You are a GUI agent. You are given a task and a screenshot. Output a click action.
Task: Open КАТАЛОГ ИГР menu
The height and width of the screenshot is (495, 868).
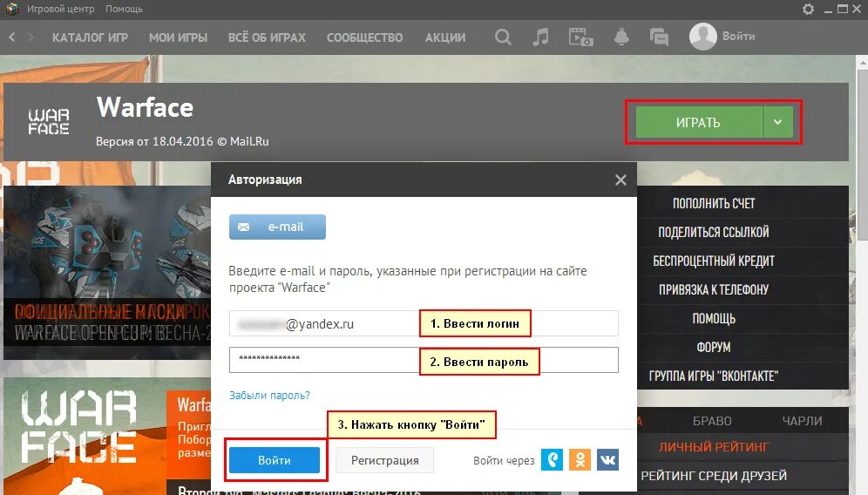click(x=90, y=37)
